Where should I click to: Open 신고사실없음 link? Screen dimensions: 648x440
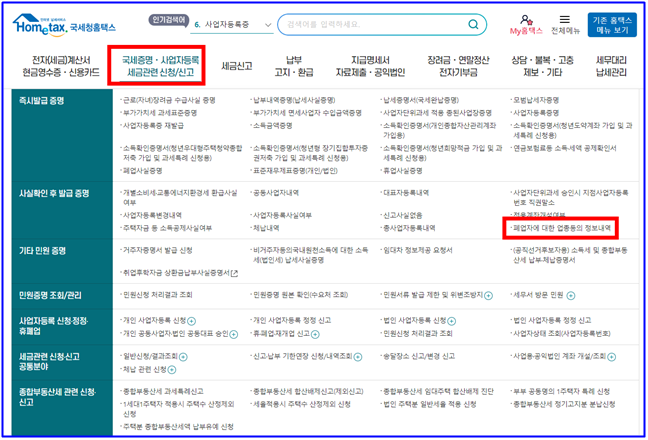[403, 215]
